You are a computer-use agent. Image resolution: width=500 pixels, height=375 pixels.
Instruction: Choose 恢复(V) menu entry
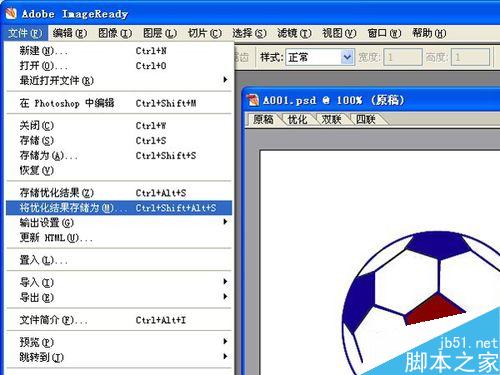coord(119,170)
